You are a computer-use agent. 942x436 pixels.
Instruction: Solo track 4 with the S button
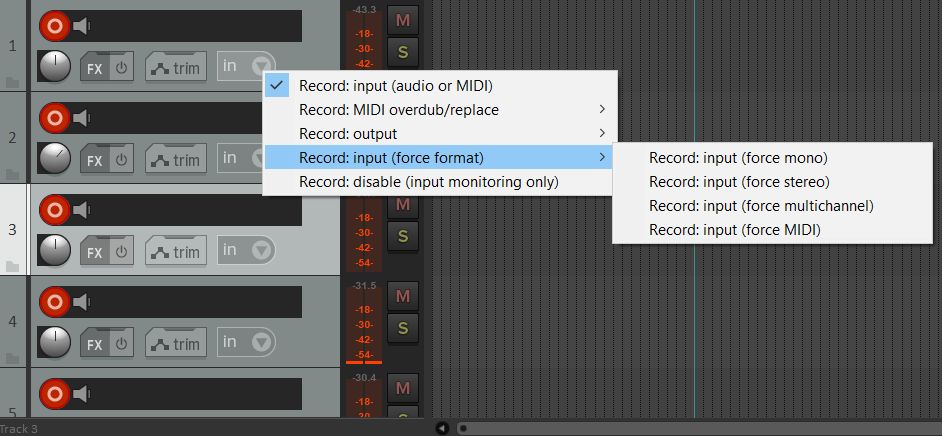click(403, 327)
